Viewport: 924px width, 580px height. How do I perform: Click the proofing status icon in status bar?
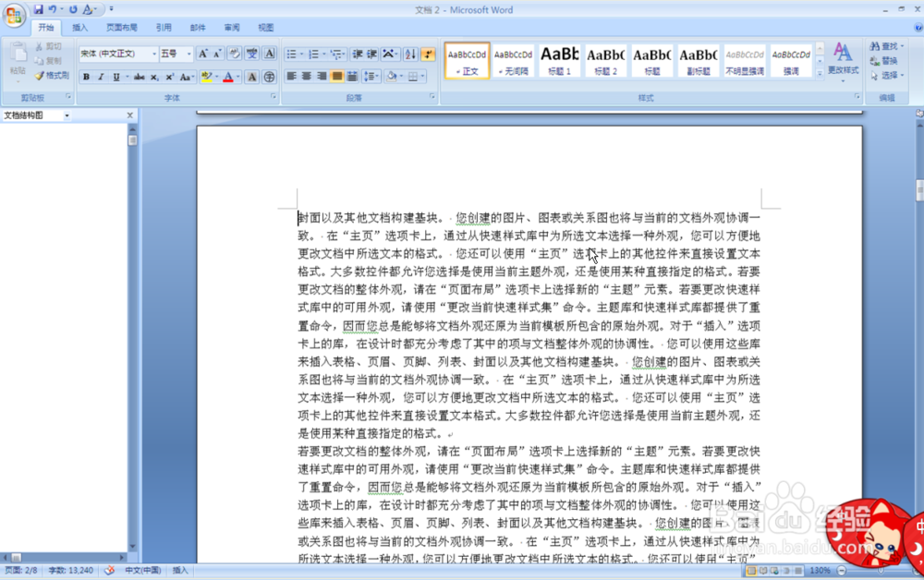click(110, 570)
